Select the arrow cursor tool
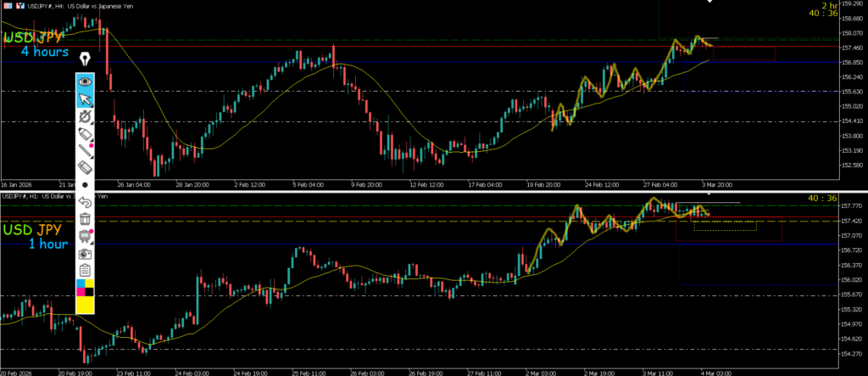The image size is (868, 376). 85,99
